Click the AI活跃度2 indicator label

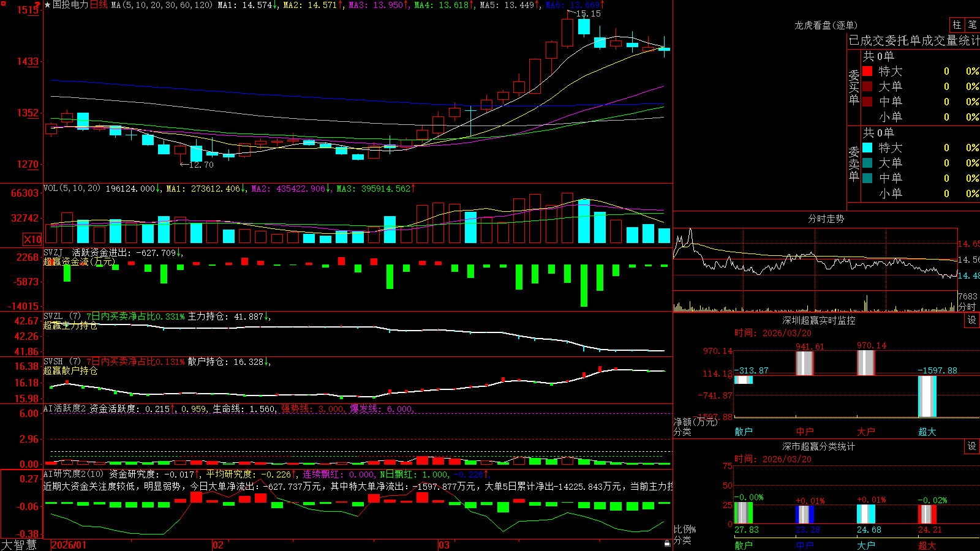(x=64, y=408)
